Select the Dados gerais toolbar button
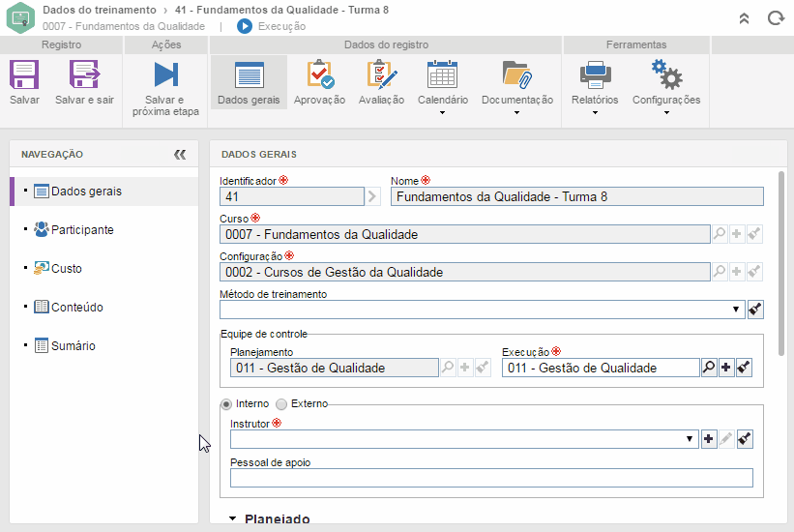This screenshot has width=794, height=532. click(249, 82)
